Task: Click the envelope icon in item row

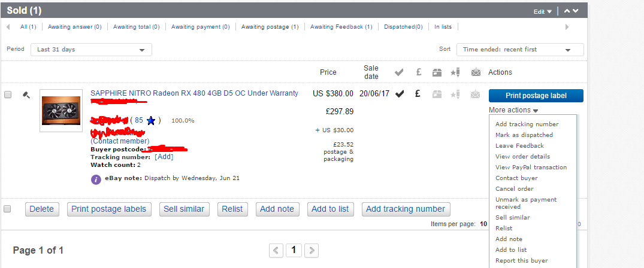Action: click(x=475, y=95)
